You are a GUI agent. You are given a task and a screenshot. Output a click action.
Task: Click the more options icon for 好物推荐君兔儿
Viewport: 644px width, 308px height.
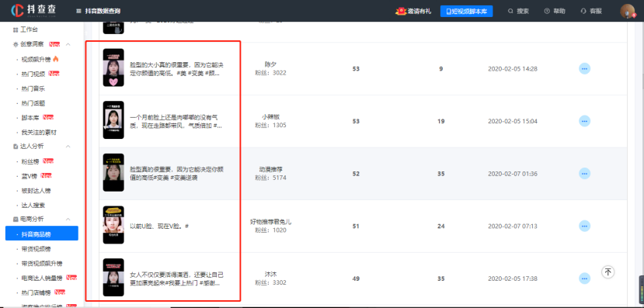point(584,226)
